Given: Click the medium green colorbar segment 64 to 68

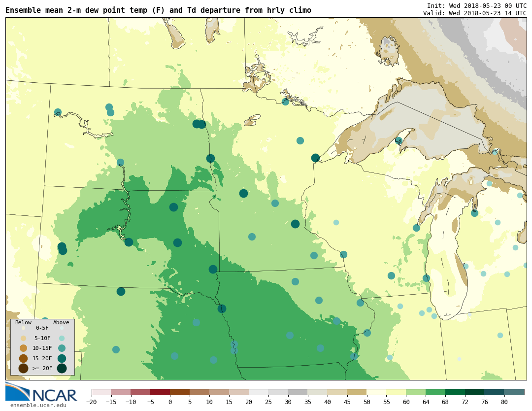Looking at the screenshot, I should [435, 392].
